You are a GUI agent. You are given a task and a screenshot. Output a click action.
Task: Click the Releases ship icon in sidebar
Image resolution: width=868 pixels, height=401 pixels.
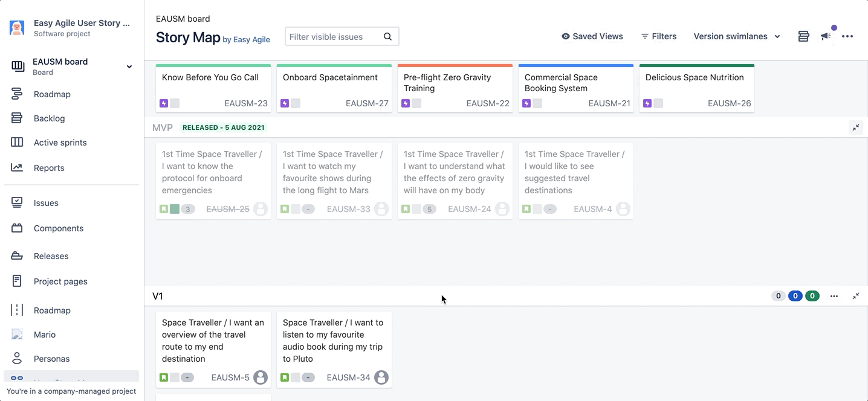tap(17, 256)
